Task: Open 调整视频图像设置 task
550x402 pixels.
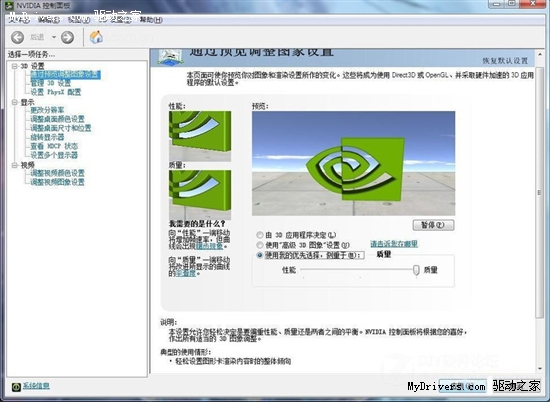Action: pos(57,182)
